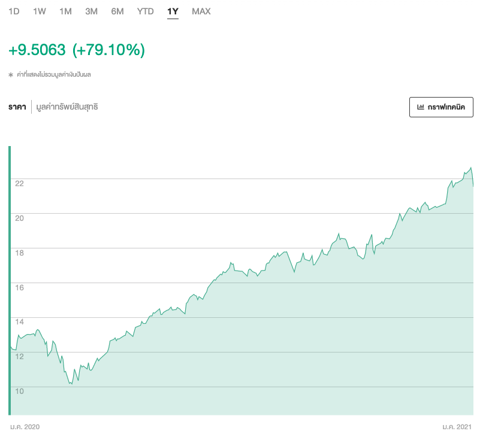The height and width of the screenshot is (440, 504).
Task: Switch chart to 6M range
Action: pos(117,11)
